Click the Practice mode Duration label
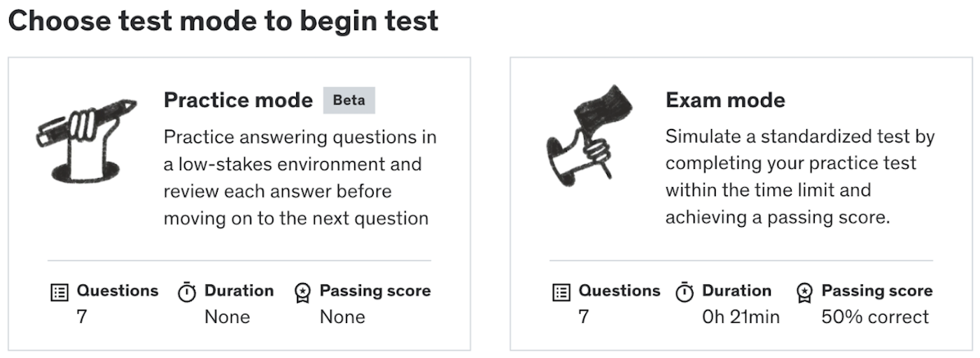The height and width of the screenshot is (358, 980). click(x=239, y=291)
